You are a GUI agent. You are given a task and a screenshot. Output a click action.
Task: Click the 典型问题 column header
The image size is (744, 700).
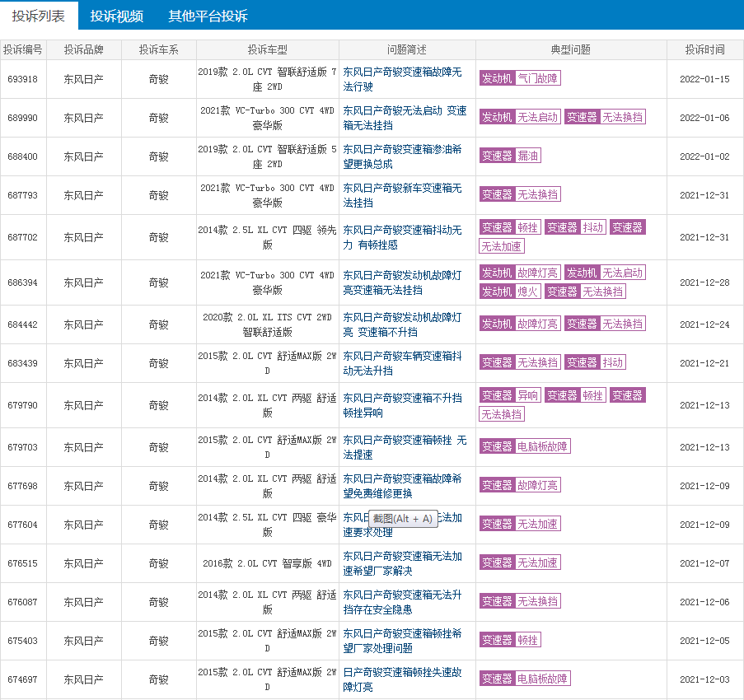tap(570, 50)
